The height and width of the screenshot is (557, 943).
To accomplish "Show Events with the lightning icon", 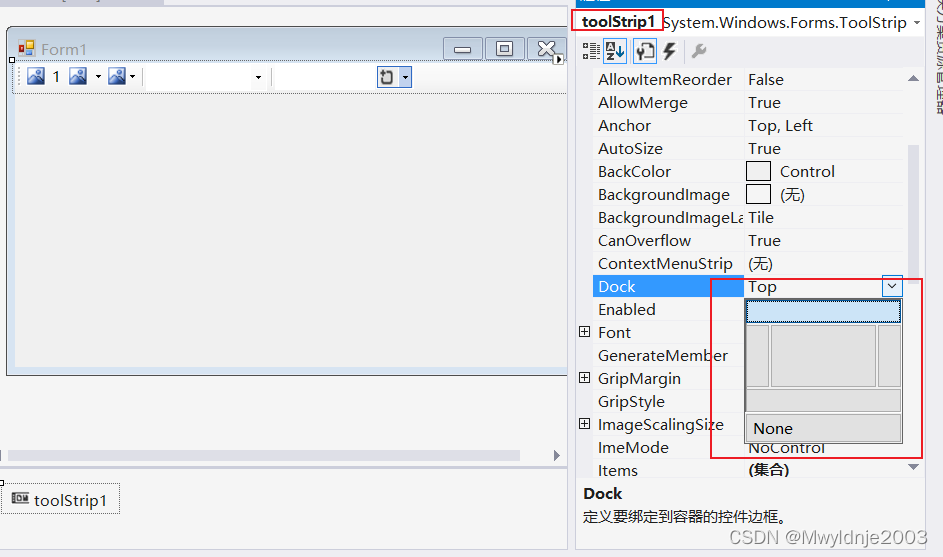I will click(x=669, y=51).
